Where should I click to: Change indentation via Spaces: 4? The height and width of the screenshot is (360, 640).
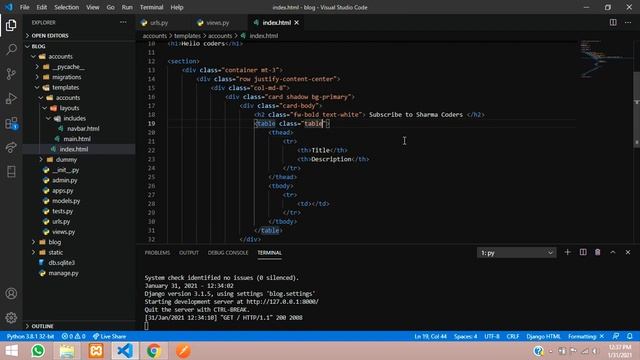465,336
